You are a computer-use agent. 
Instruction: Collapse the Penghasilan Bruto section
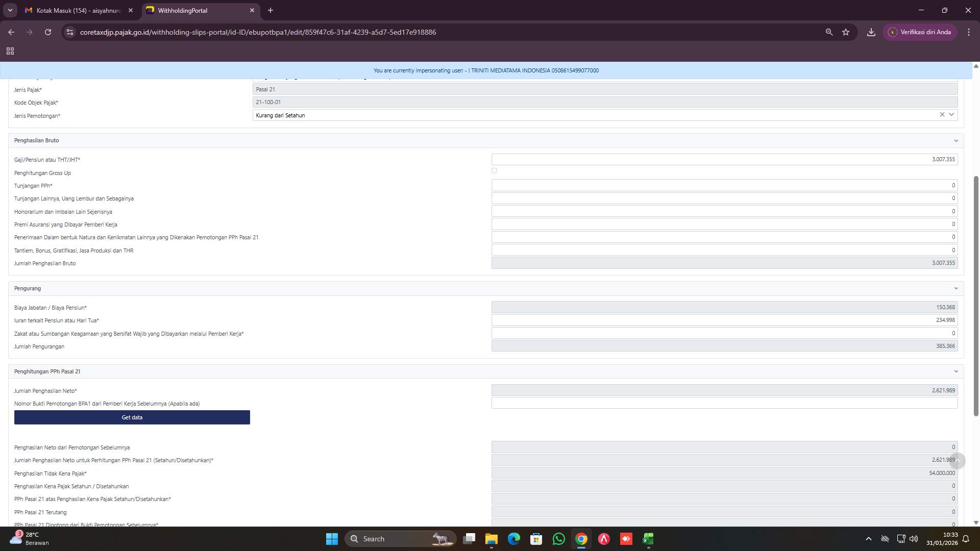(955, 140)
